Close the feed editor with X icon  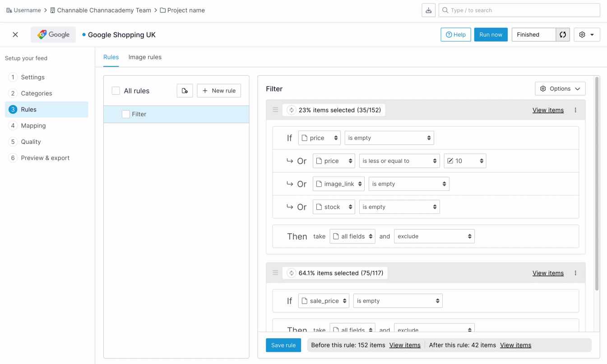tap(15, 35)
